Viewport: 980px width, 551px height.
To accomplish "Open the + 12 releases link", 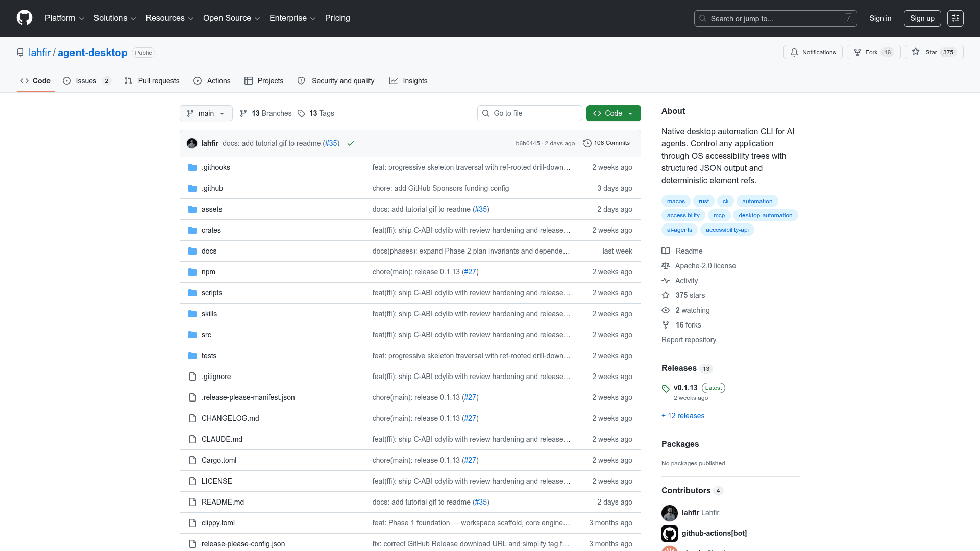I will click(683, 416).
